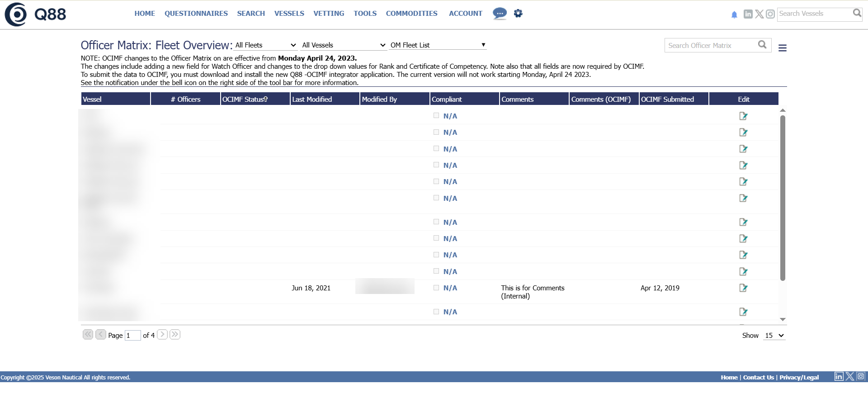Check the Compliant box in the Jun 18 row
868x398 pixels.
tap(436, 288)
